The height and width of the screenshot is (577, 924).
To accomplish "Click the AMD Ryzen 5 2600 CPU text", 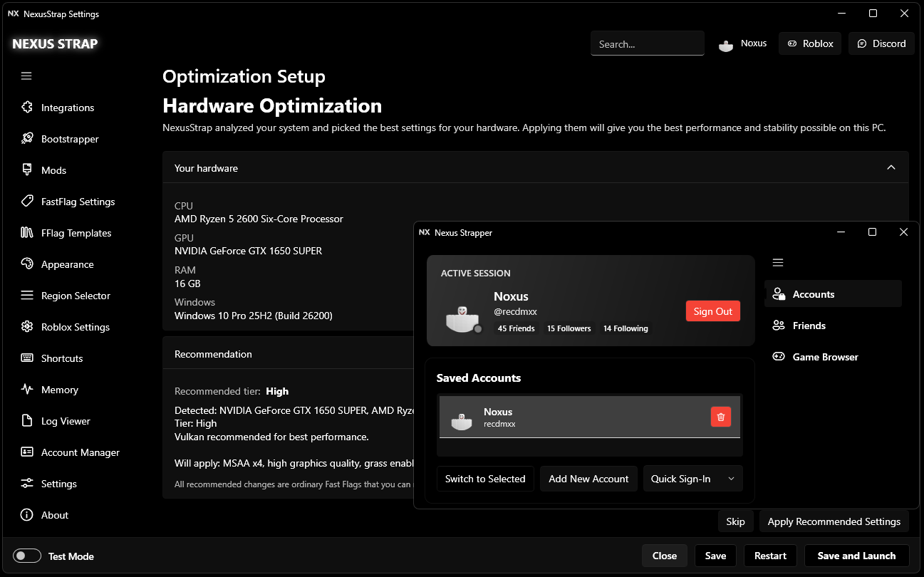I will [259, 219].
